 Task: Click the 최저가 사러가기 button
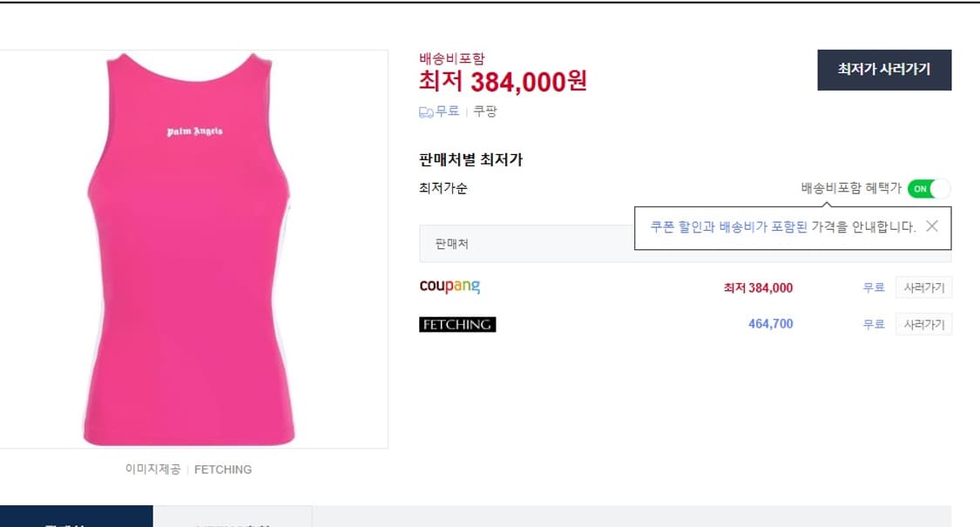click(884, 70)
